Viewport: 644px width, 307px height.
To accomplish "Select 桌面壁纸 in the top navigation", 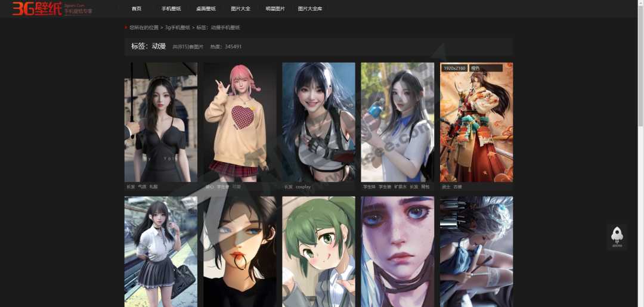I will point(206,9).
